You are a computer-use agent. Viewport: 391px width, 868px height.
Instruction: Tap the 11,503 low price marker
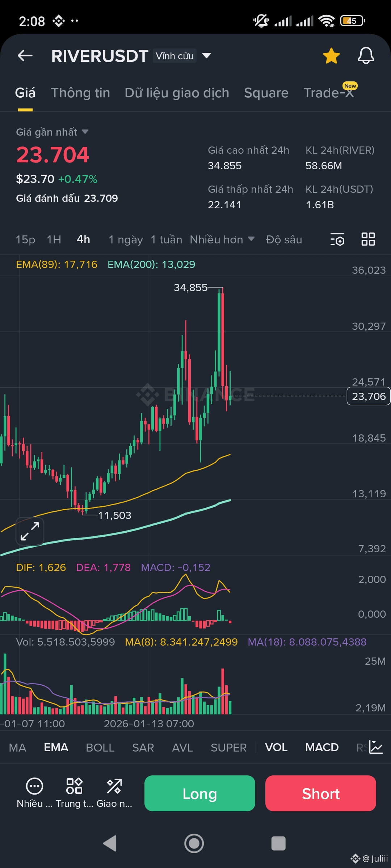pyautogui.click(x=114, y=515)
